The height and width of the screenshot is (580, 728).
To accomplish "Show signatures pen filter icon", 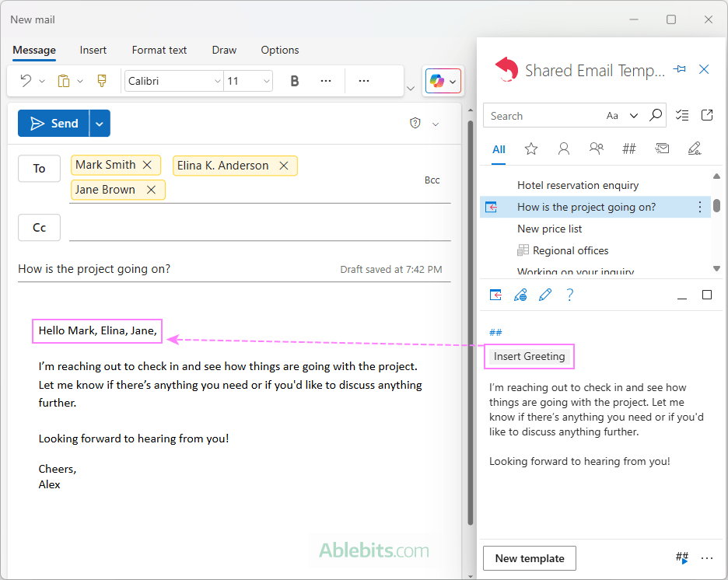I will pyautogui.click(x=694, y=148).
